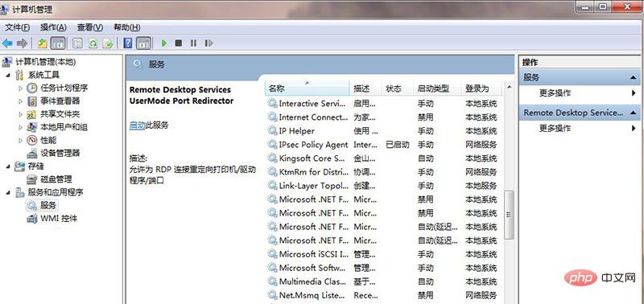Collapse the 存储 tree node
The width and height of the screenshot is (644, 304).
click(9, 166)
